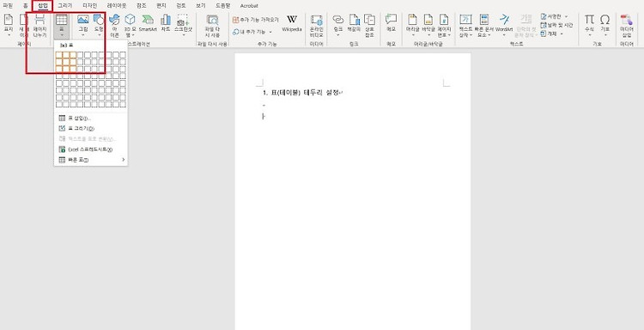Switch to the 참조 (References) tab
This screenshot has width=644, height=330.
point(142,6)
